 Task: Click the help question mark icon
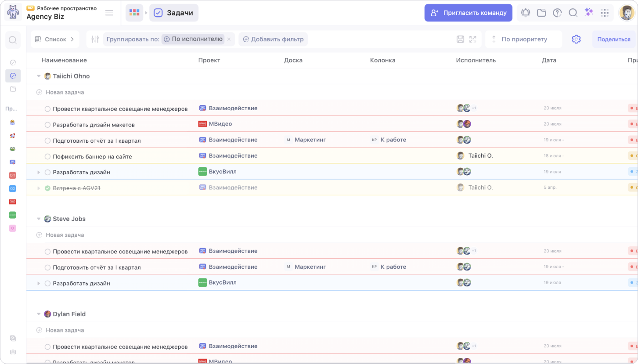coord(557,13)
